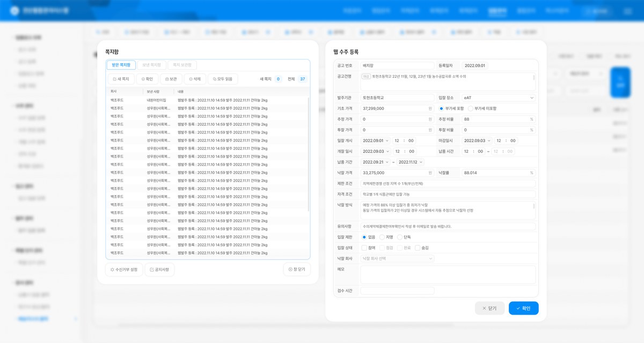Open the 입찰 장소 eAT dropdown
The height and width of the screenshot is (343, 644).
499,98
